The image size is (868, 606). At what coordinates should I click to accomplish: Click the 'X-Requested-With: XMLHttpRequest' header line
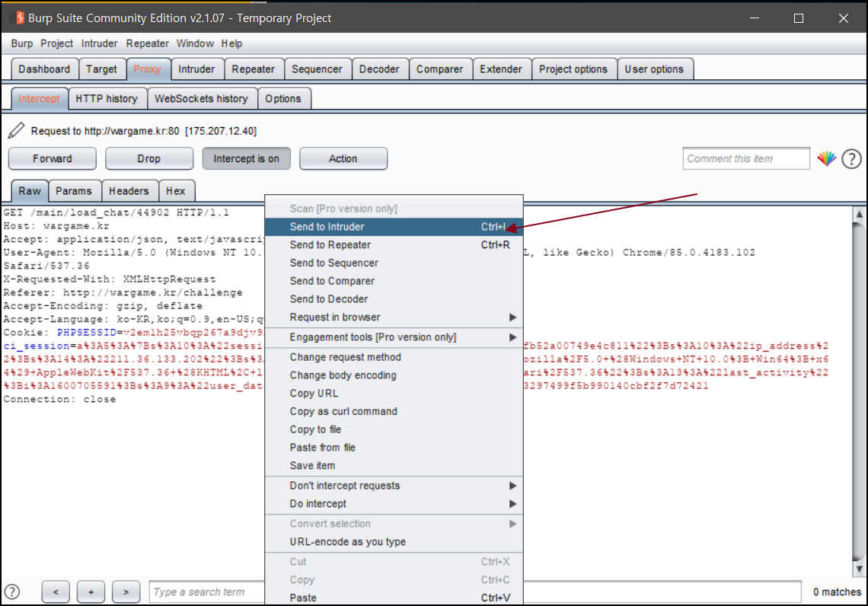coord(110,279)
